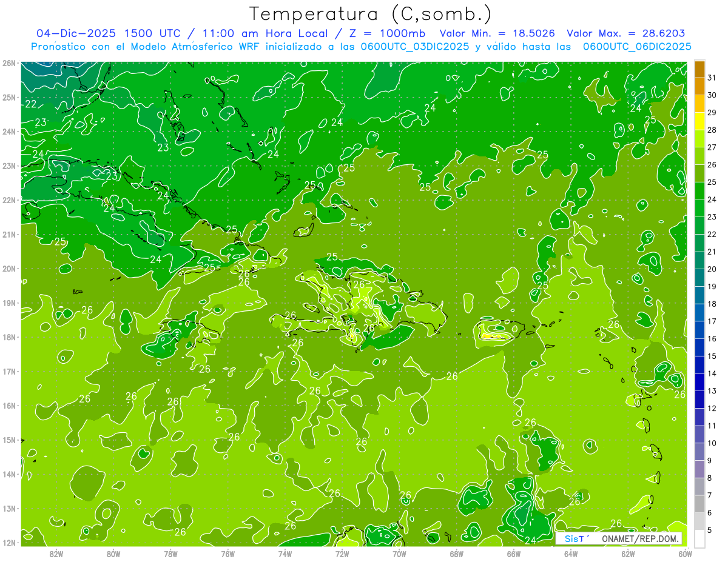Click the "82W" longitude label
The width and height of the screenshot is (728, 562).
(x=56, y=554)
